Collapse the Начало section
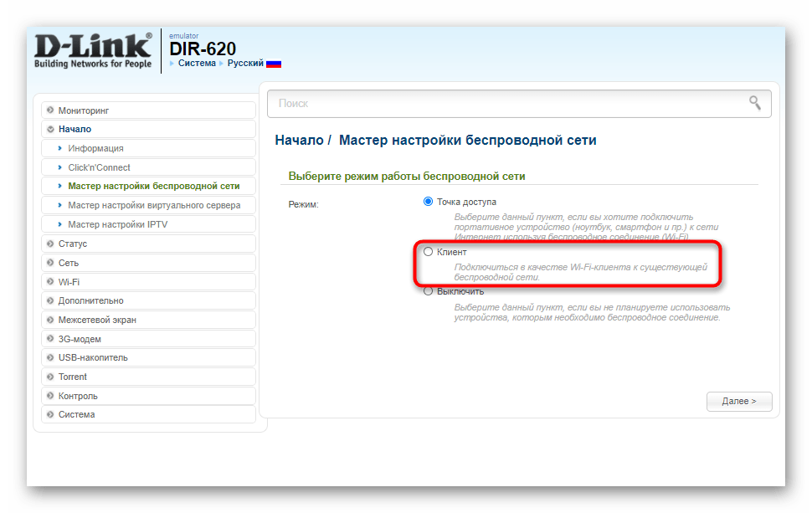This screenshot has width=812, height=513. click(75, 130)
